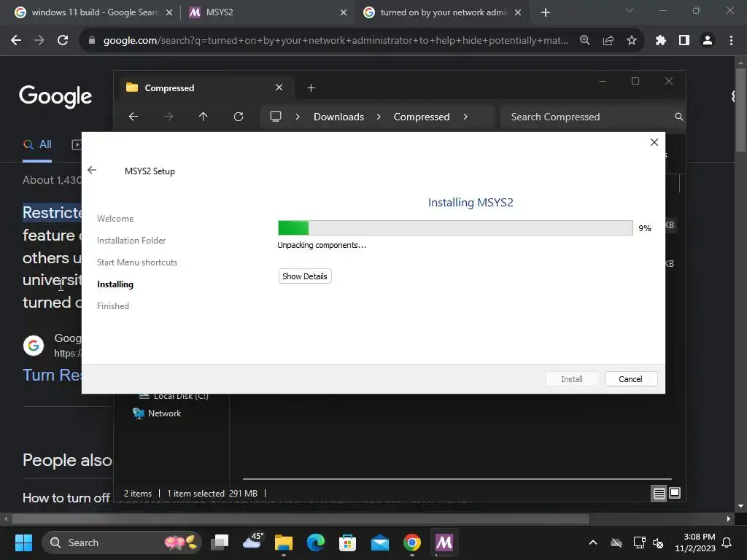This screenshot has width=747, height=560.
Task: Open the Windows Start menu
Action: coord(23,542)
